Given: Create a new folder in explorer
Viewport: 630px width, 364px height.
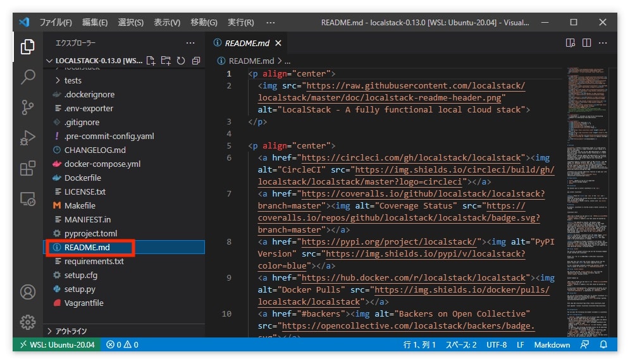Looking at the screenshot, I should 166,61.
